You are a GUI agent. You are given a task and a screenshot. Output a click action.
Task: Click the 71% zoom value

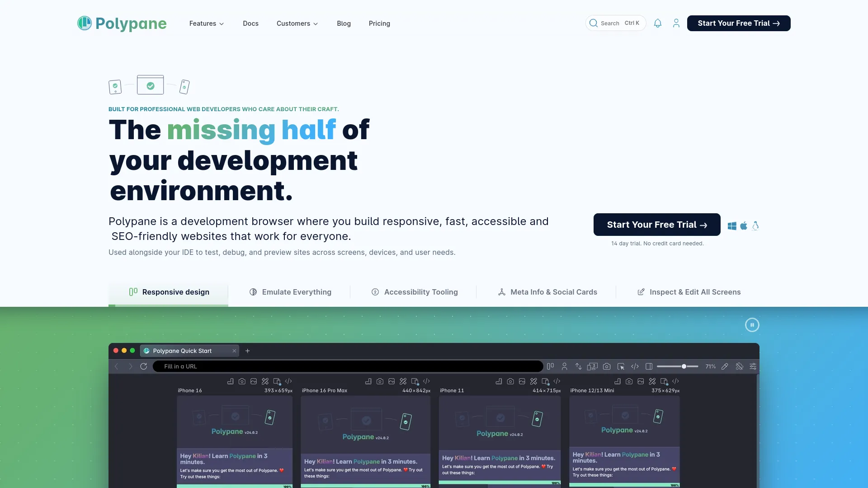[710, 366]
